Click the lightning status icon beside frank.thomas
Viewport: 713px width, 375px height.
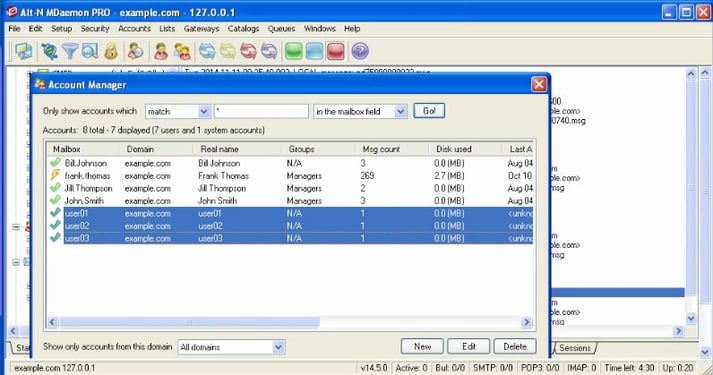(55, 175)
